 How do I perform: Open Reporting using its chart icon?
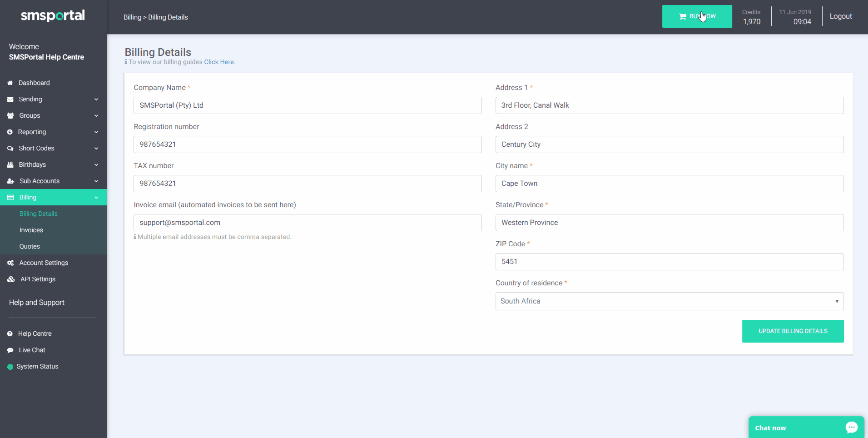click(x=10, y=132)
